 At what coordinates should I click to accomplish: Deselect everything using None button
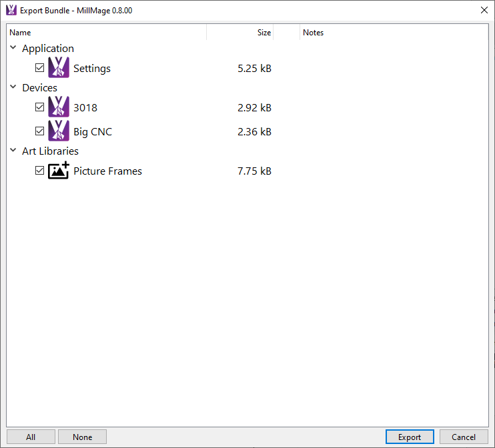83,437
